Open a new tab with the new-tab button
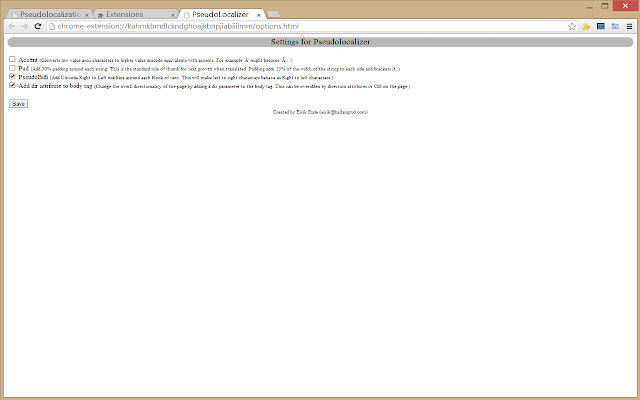This screenshot has width=640, height=400. pos(273,14)
